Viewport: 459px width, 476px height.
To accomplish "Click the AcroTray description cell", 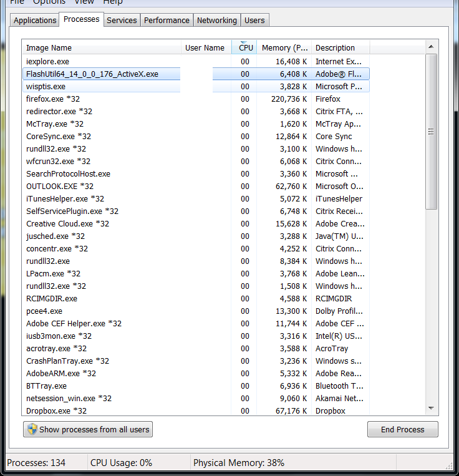I will tap(332, 349).
